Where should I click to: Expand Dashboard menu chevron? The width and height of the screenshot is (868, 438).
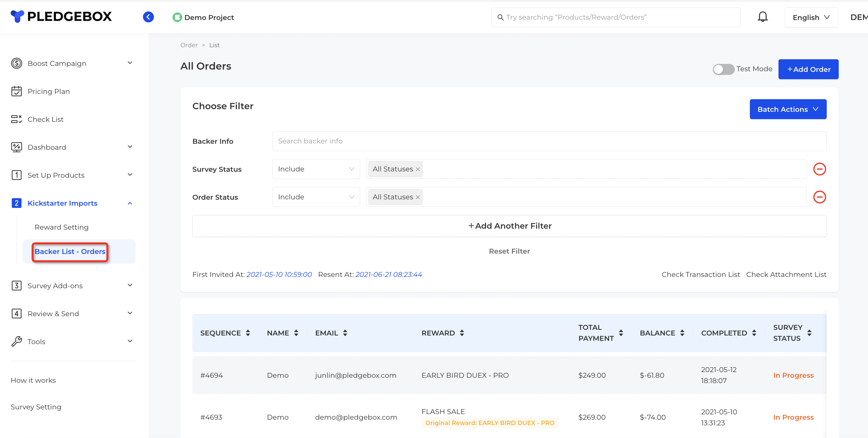tap(130, 147)
